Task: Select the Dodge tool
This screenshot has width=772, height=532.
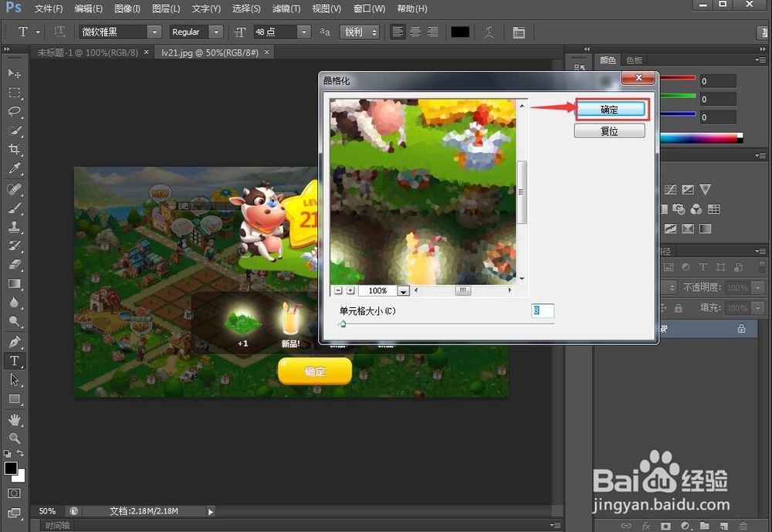Action: [x=14, y=321]
